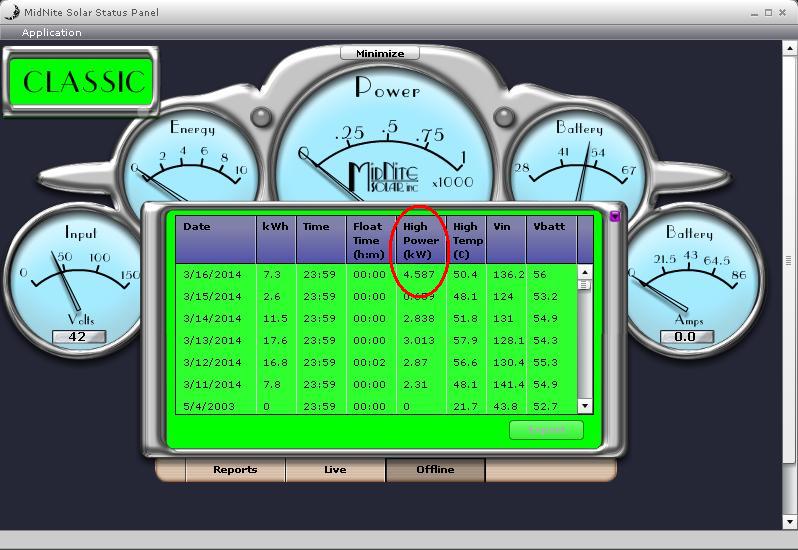Open the Application menu
Viewport: 798px width, 550px height.
pos(51,33)
